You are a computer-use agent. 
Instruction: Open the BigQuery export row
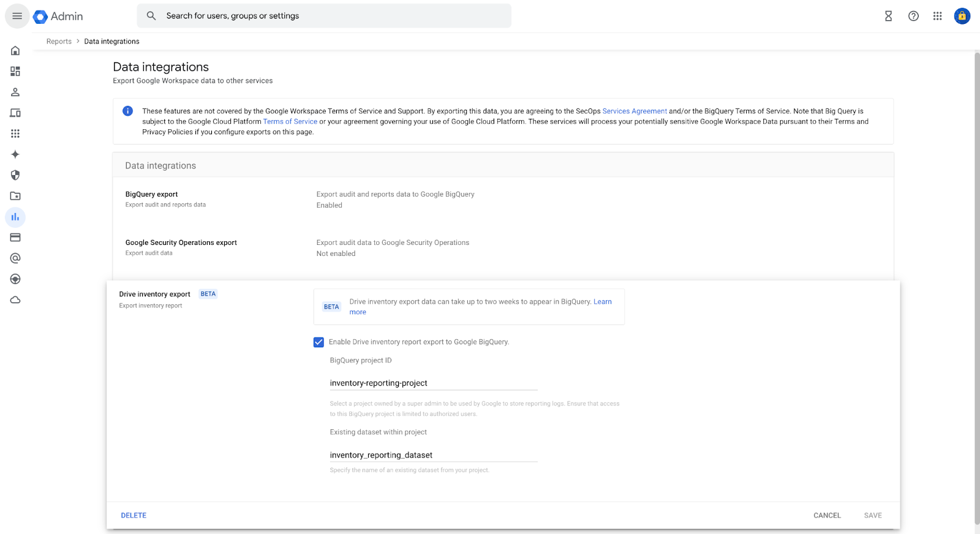[503, 200]
